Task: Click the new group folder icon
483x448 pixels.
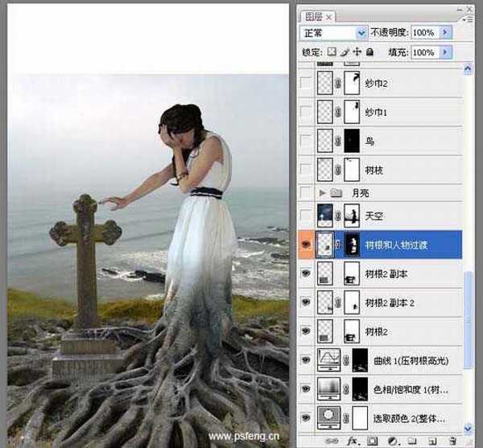Action: coord(414,441)
